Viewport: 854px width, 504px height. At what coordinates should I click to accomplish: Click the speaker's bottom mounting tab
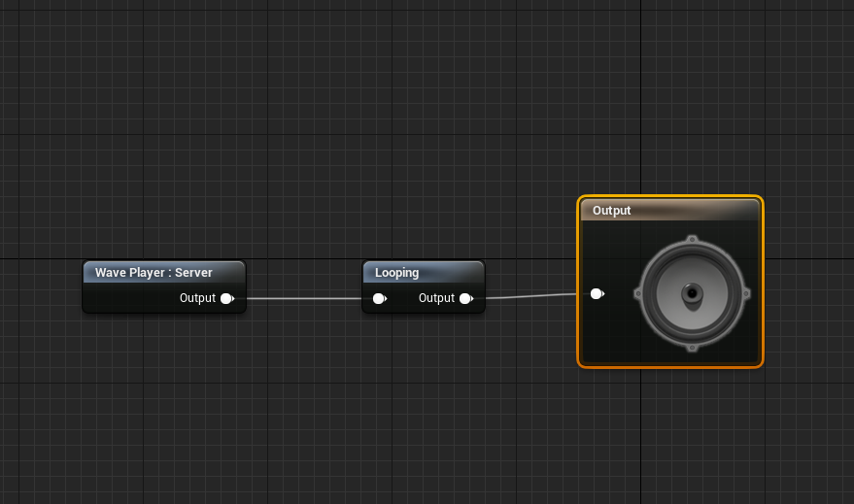click(x=692, y=347)
